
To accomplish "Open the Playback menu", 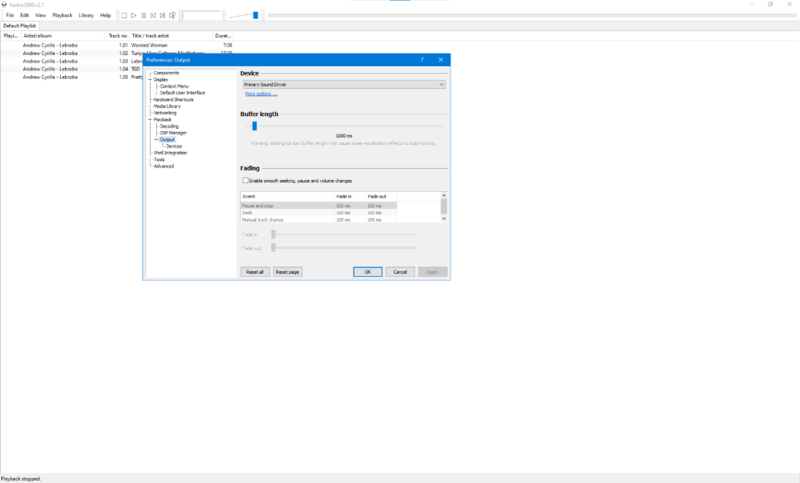I will 62,15.
